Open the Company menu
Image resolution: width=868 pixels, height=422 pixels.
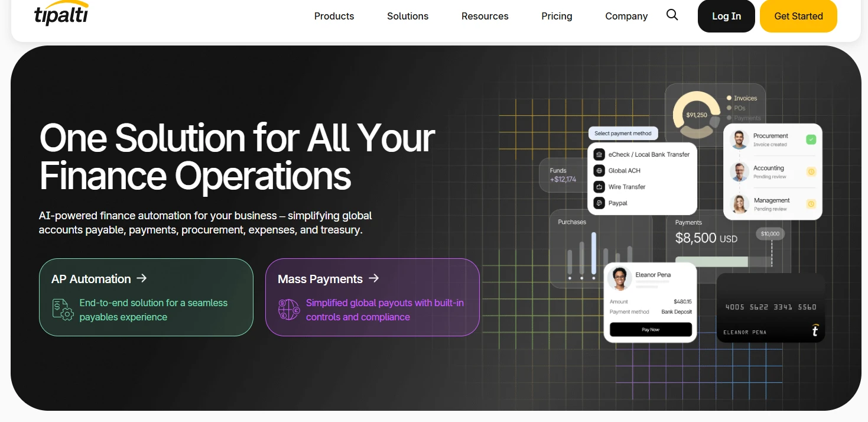click(626, 16)
